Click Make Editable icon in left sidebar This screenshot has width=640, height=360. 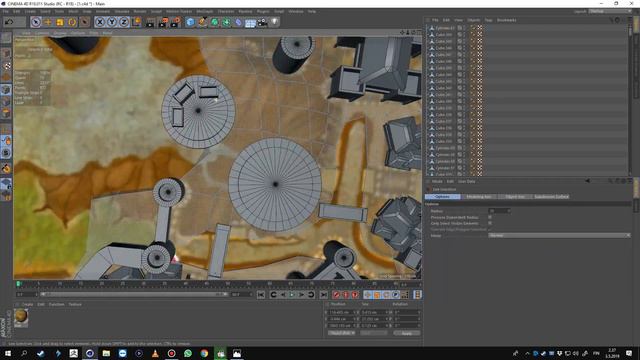(x=6, y=38)
